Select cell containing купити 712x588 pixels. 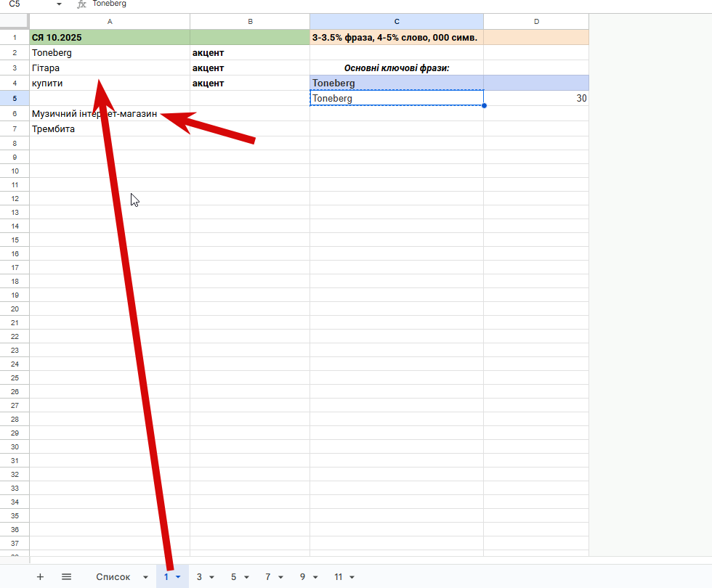click(x=110, y=83)
